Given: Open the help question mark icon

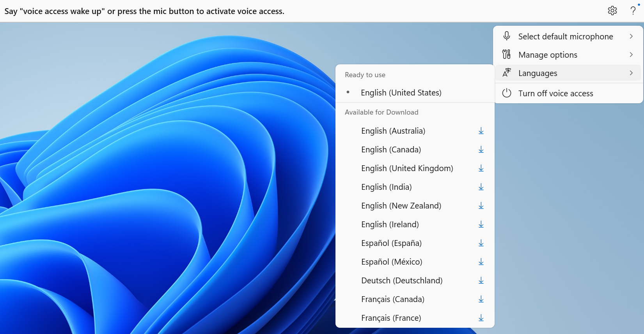Looking at the screenshot, I should pos(633,11).
